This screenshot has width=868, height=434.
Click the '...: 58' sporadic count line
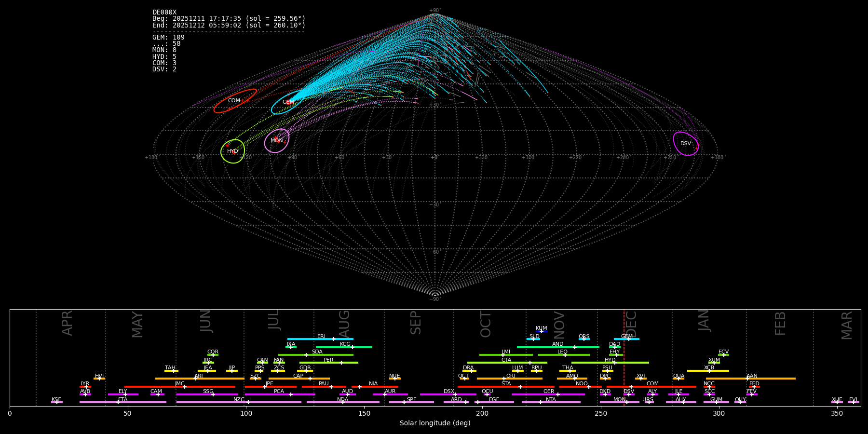166,44
